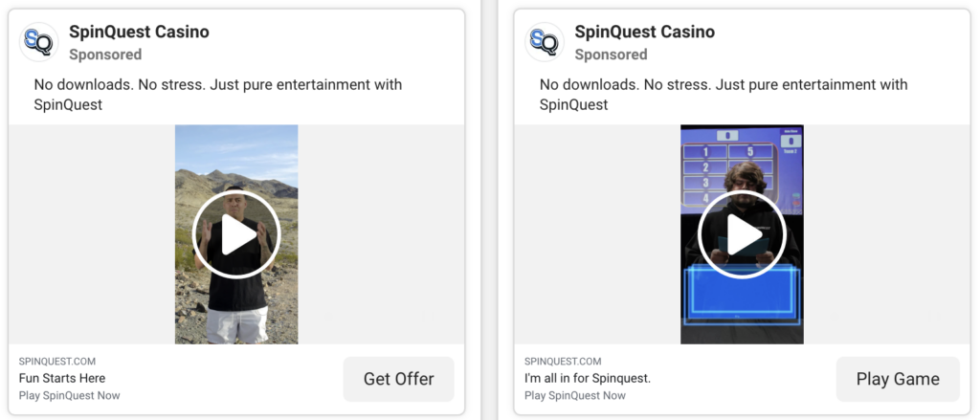Click SpinQuest logo in the left ad

pos(39,42)
